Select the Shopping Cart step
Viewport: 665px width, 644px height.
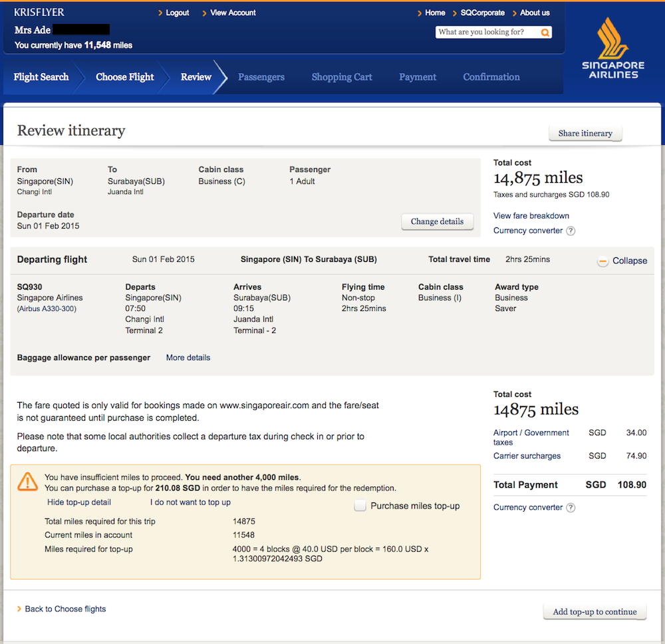pyautogui.click(x=342, y=76)
